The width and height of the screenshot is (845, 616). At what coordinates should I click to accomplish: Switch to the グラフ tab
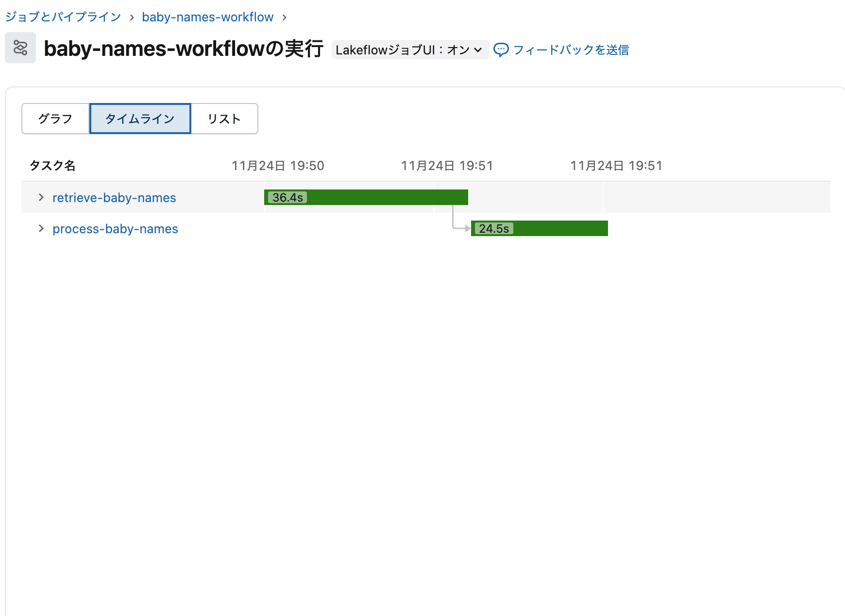point(55,118)
